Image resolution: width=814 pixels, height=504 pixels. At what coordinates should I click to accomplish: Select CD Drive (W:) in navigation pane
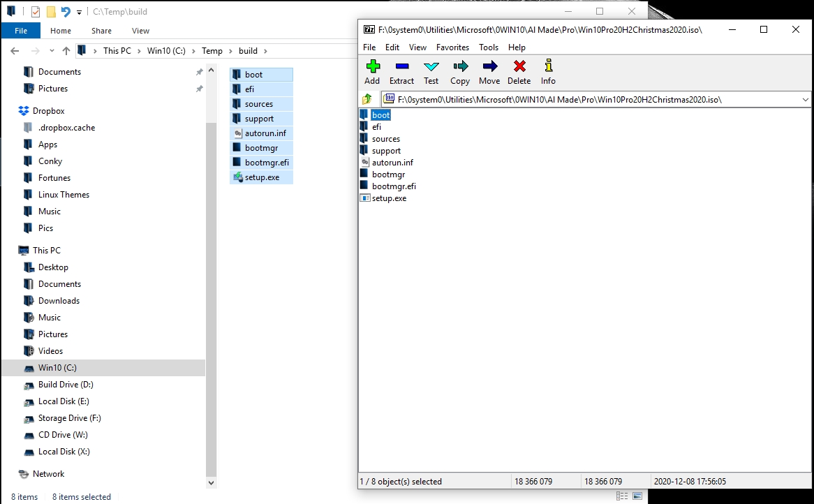63,435
